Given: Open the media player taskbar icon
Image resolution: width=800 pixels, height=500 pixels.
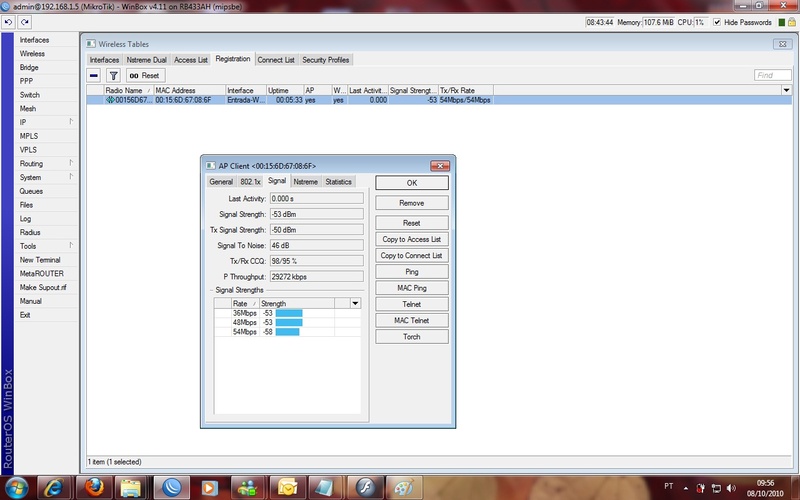Looking at the screenshot, I should click(x=209, y=487).
